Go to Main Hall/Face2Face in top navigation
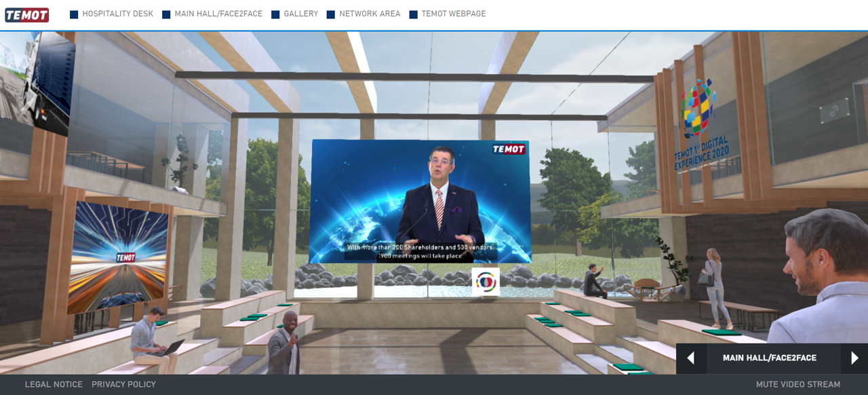Viewport: 868px width, 395px height. tap(218, 14)
